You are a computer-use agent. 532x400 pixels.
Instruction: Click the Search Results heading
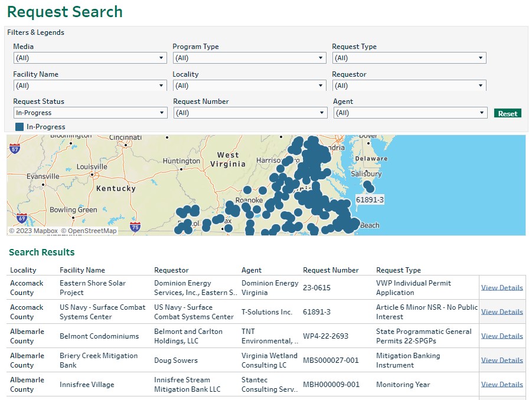coord(42,252)
